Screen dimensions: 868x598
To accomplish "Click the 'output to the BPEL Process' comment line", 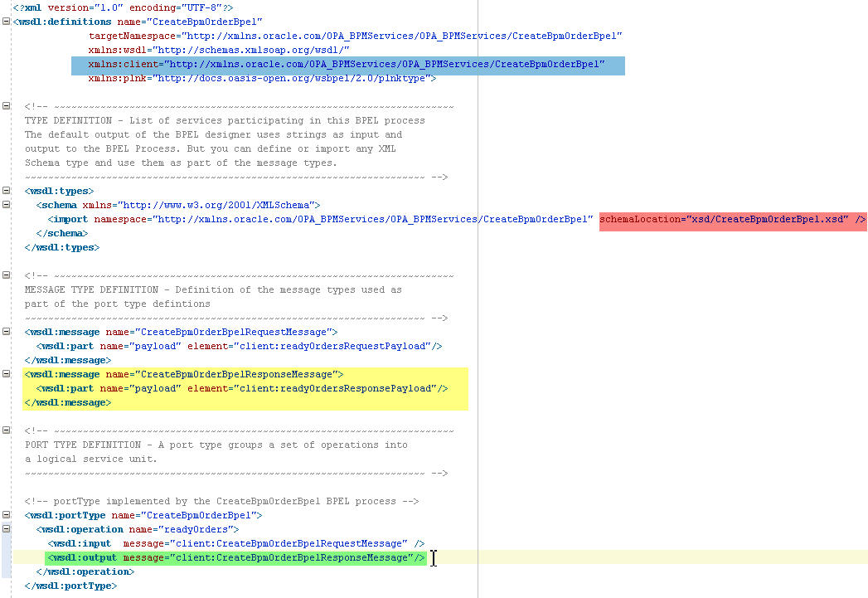I will [x=211, y=149].
